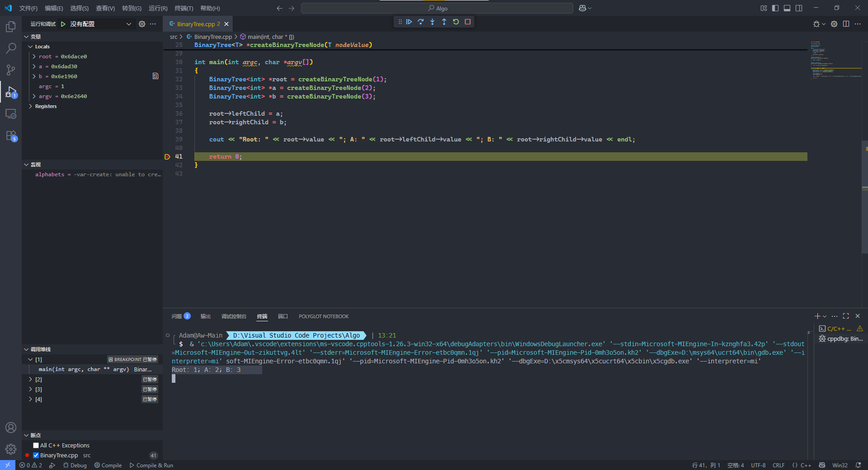Screen dimensions: 868x470
Task: Switch to the 调试控制台 panel tab
Action: (234, 316)
